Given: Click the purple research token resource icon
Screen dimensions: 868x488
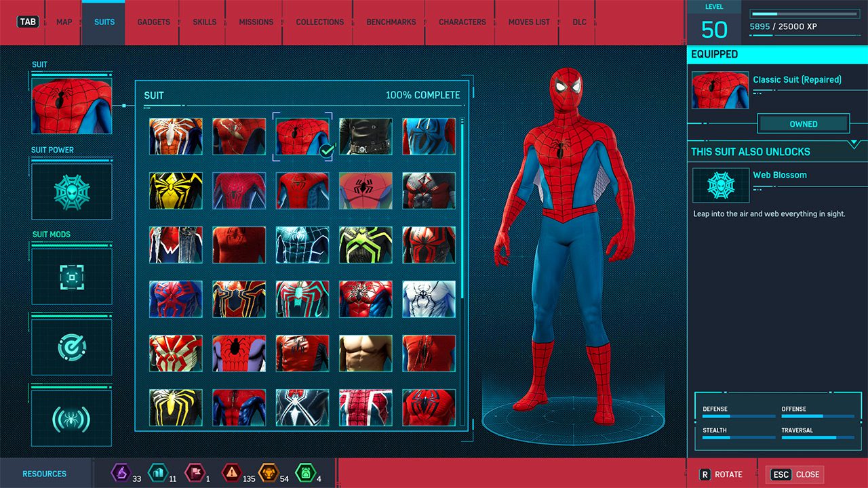Looking at the screenshot, I should pos(121,472).
